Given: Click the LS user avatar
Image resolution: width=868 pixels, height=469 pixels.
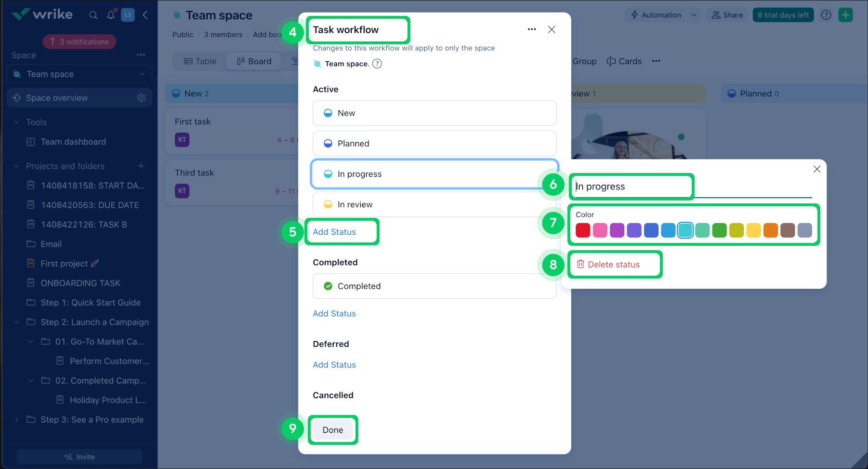Looking at the screenshot, I should pos(128,15).
